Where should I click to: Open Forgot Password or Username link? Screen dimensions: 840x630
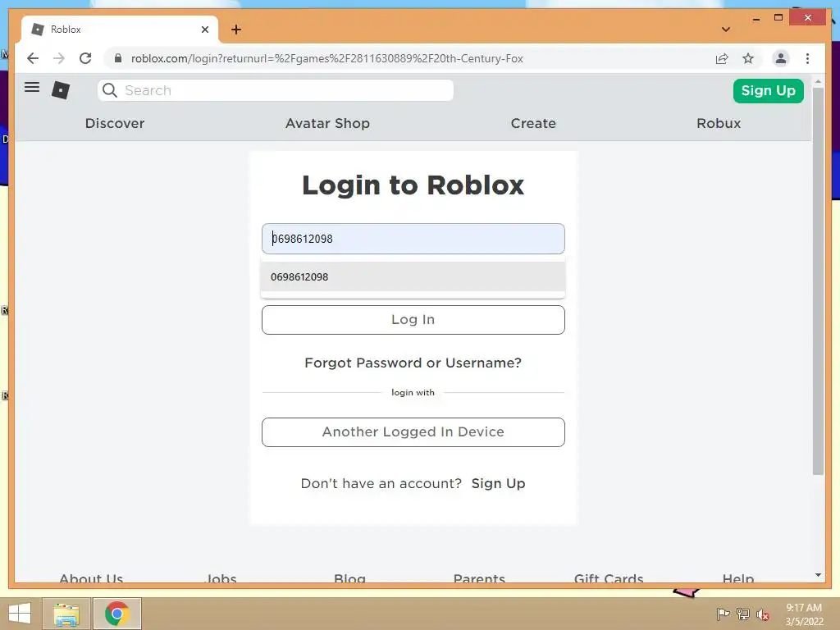(x=413, y=363)
